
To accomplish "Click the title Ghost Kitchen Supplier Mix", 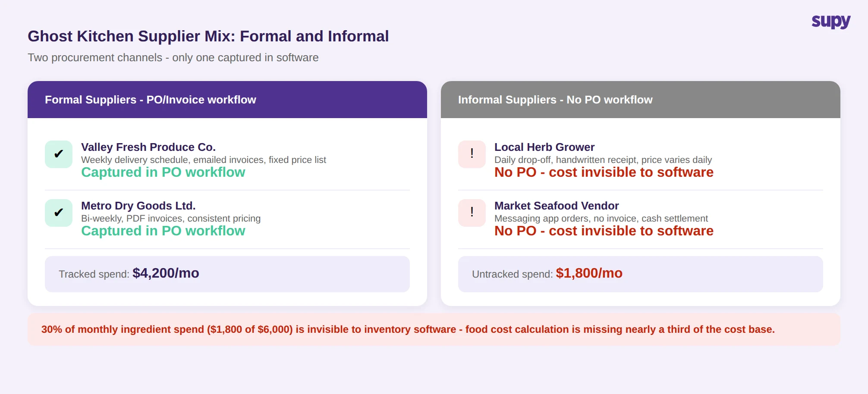I will 208,36.
